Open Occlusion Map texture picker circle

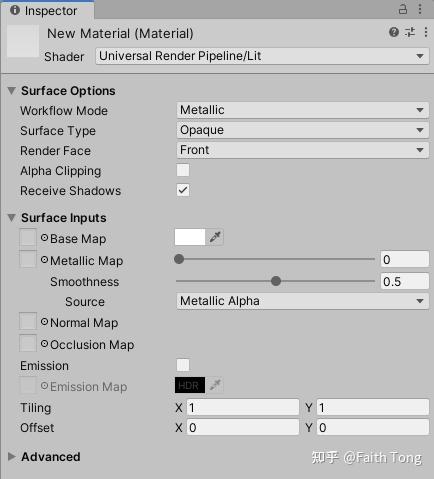(x=44, y=344)
